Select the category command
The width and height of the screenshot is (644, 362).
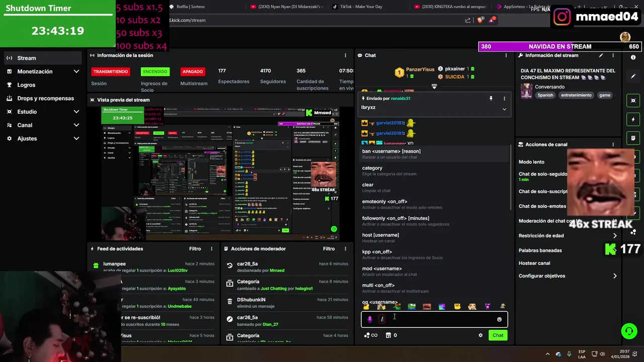coord(434,171)
